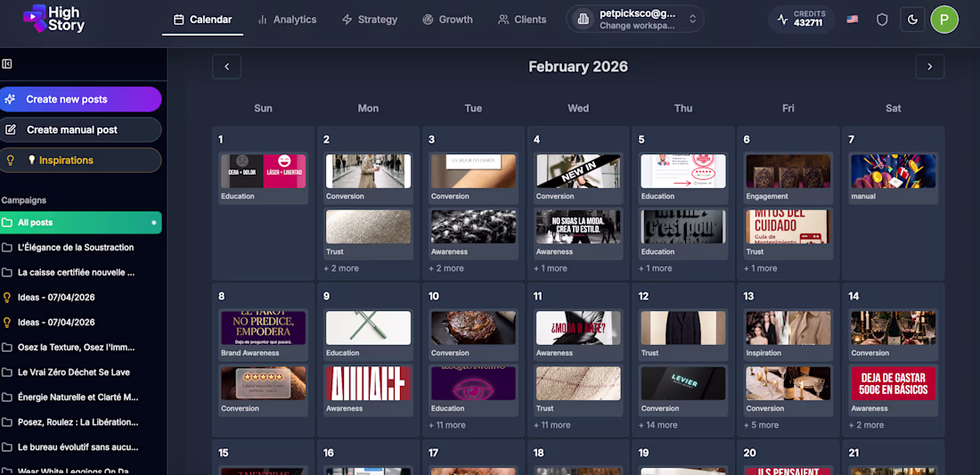Click the Feb 6 Engagement label
The image size is (980, 475).
(x=767, y=196)
